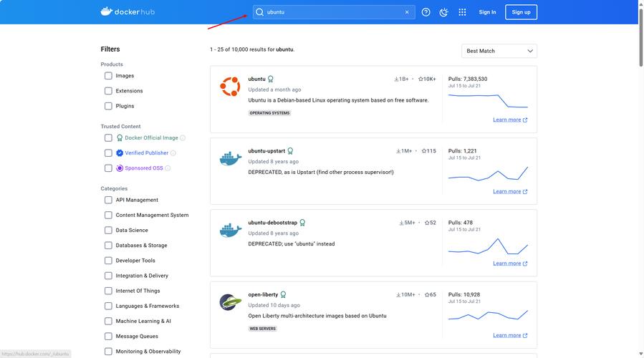
Task: Open the Best Match sort dropdown
Action: tap(499, 51)
